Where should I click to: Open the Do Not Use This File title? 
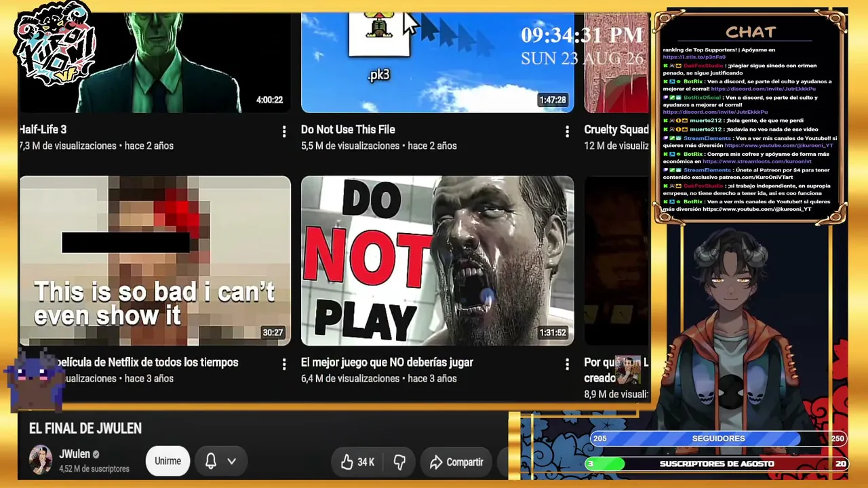tap(348, 129)
